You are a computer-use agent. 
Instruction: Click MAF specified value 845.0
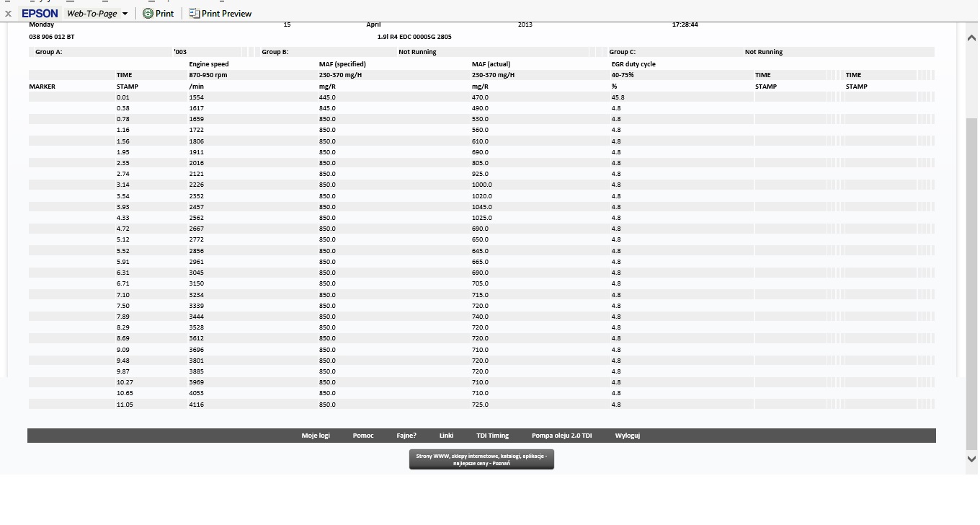coord(327,108)
